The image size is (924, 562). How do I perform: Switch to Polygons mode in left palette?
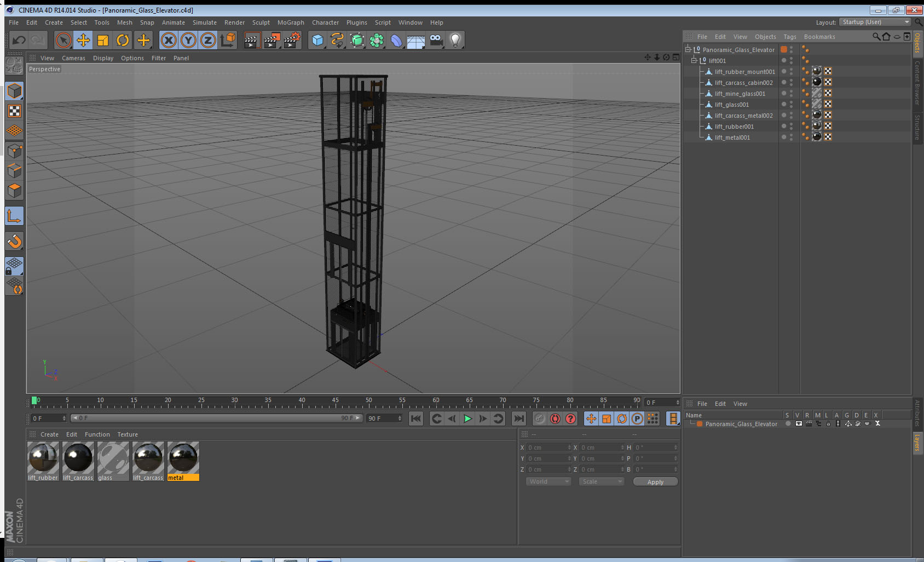pos(14,190)
